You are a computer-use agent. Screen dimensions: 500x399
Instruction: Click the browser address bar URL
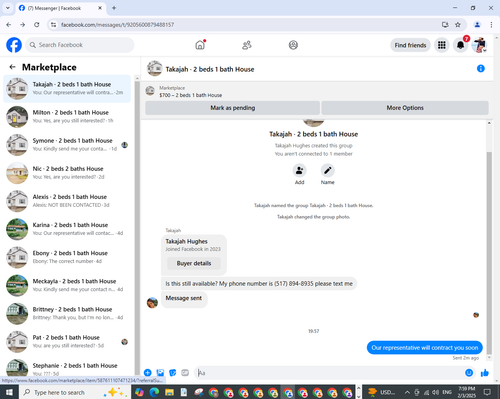[117, 25]
